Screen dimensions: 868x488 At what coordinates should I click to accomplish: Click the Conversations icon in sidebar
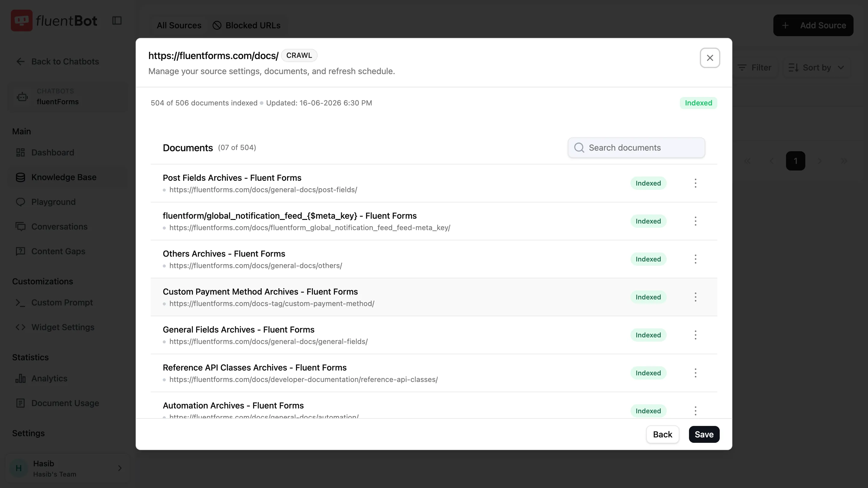point(20,227)
